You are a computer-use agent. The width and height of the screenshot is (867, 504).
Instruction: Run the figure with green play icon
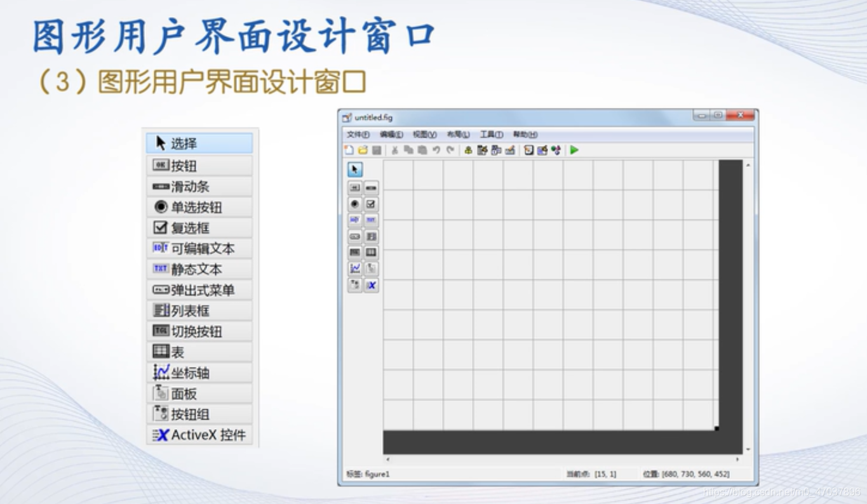click(574, 150)
